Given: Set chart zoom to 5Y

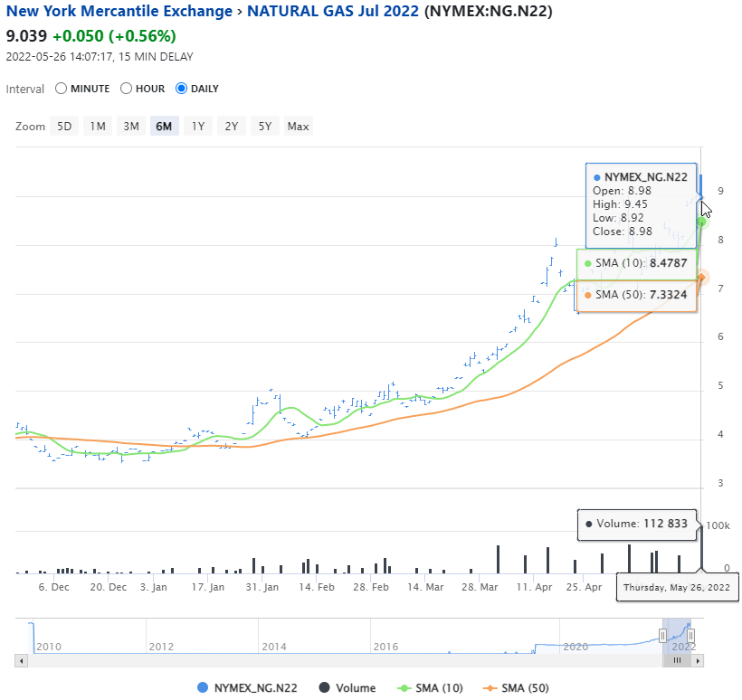Looking at the screenshot, I should point(265,127).
